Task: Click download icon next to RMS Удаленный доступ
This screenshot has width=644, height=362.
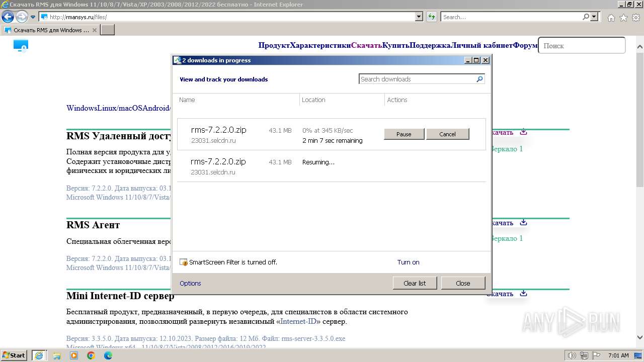Action: coord(523,132)
